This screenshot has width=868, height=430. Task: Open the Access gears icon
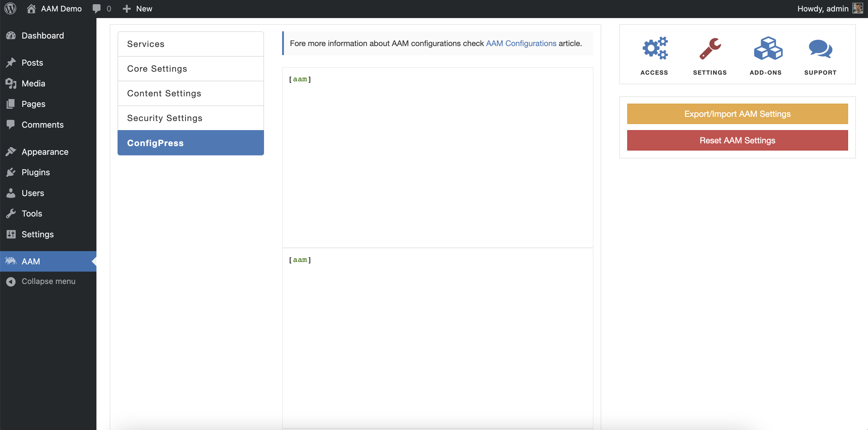click(x=654, y=48)
